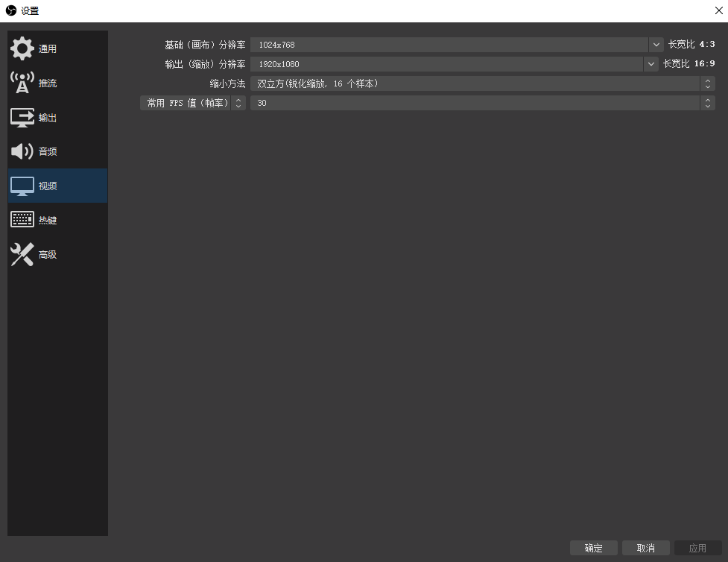Image resolution: width=728 pixels, height=562 pixels.
Task: Switch to the 推流 tab label
Action: click(x=48, y=83)
